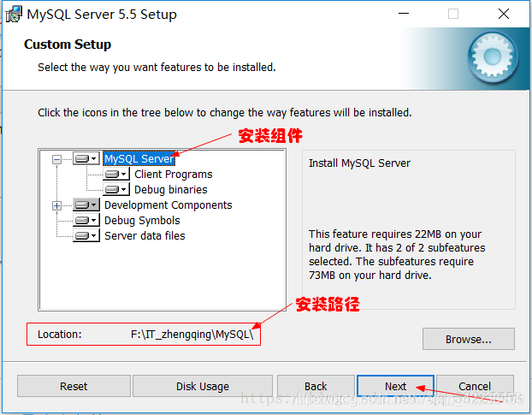Go Back to the previous step
The image size is (532, 415).
[316, 386]
